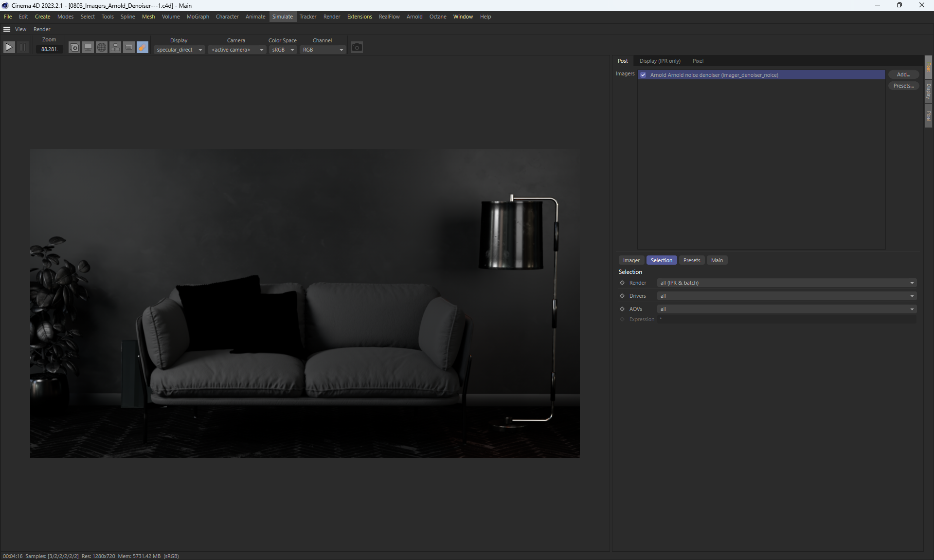The image size is (934, 560).
Task: Switch to the Presets tab
Action: [691, 260]
